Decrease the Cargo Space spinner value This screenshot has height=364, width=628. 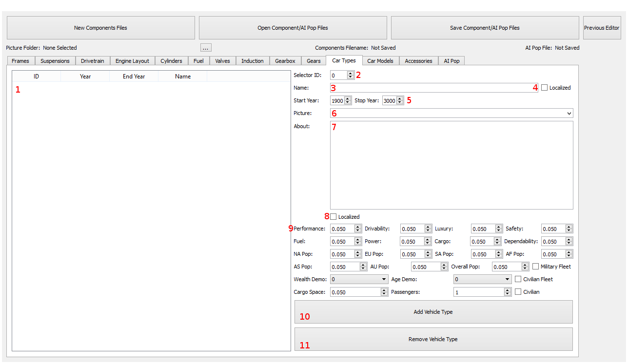point(384,294)
